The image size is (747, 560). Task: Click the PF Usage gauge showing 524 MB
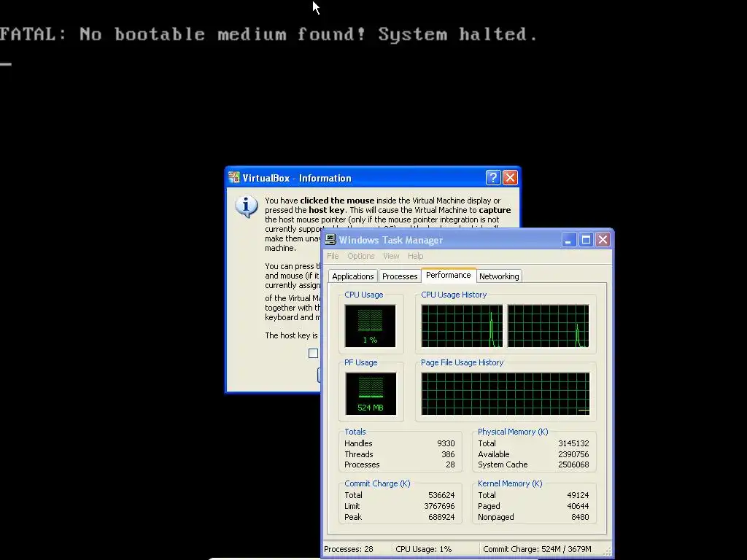coord(371,394)
